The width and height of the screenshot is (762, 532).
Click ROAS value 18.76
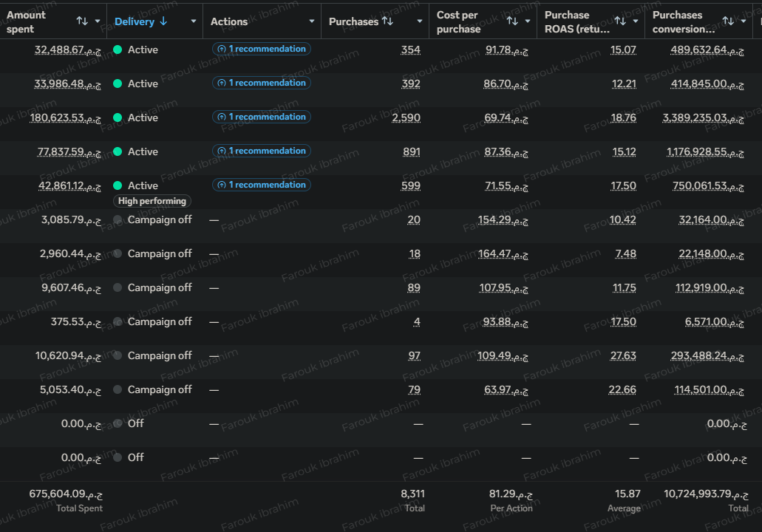coord(623,118)
